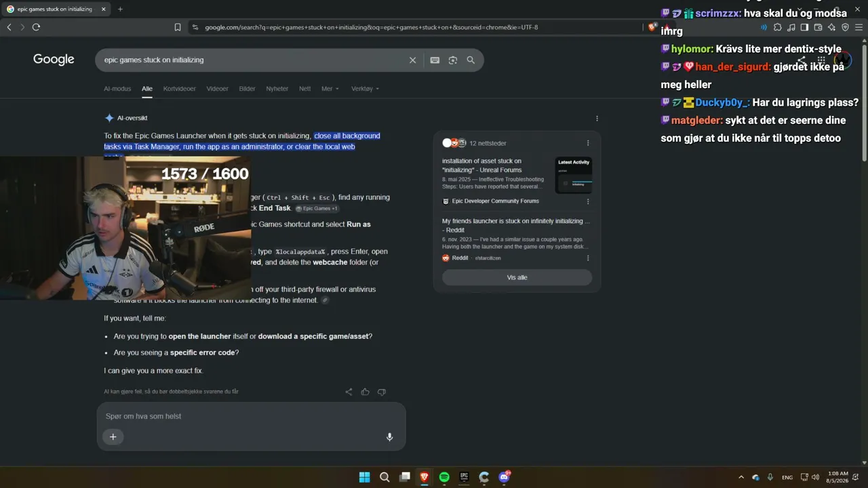Image resolution: width=868 pixels, height=488 pixels.
Task: Go back to the previous page
Action: (9, 27)
